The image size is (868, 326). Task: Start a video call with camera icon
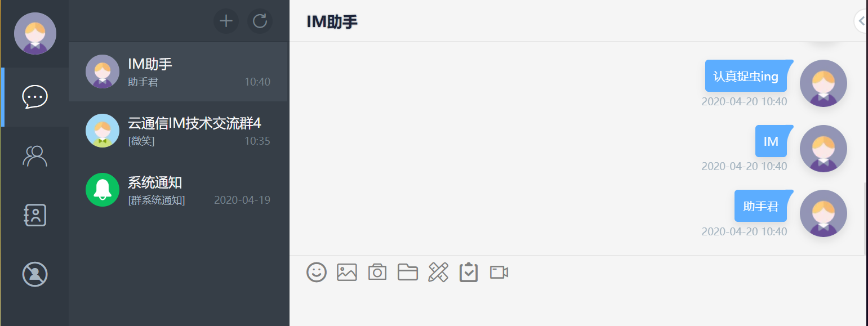499,273
